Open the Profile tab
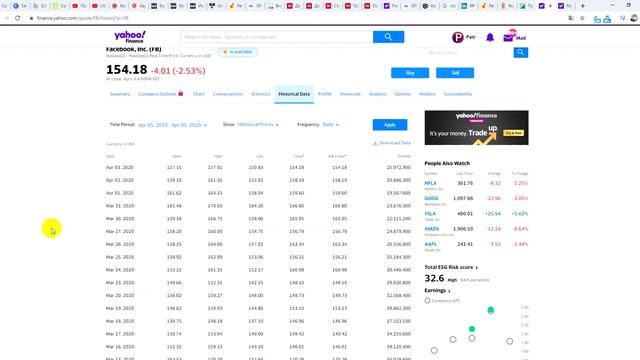640x360 pixels. click(325, 94)
